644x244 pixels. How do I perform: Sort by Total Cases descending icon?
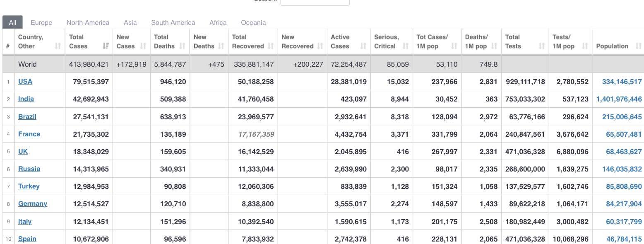coord(106,46)
